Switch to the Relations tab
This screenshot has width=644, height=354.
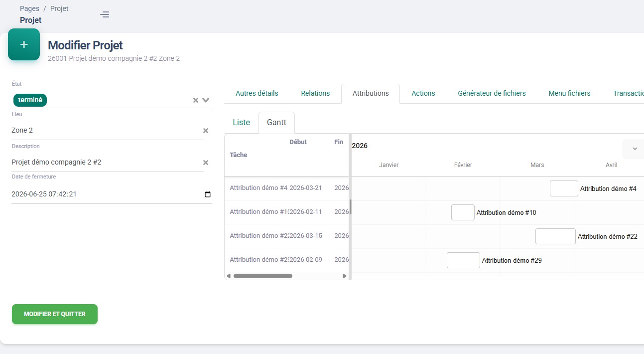click(315, 93)
